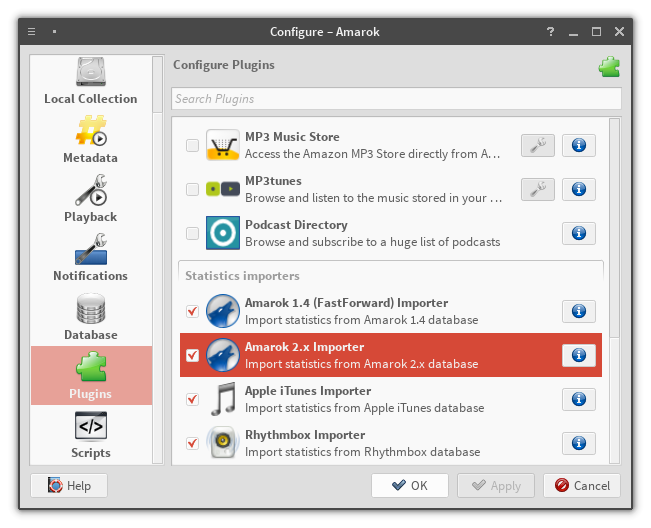The image size is (651, 528).
Task: Click the Podcast Directory plugin icon
Action: (223, 233)
